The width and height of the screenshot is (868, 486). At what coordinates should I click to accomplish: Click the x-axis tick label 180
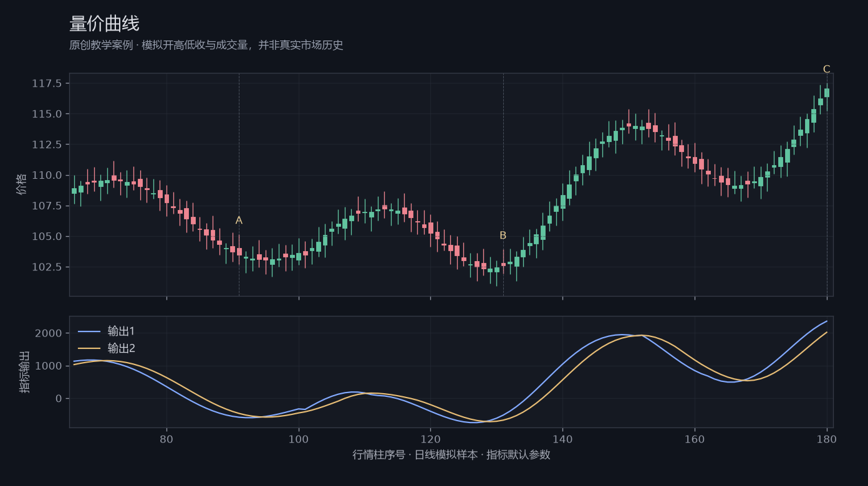826,439
